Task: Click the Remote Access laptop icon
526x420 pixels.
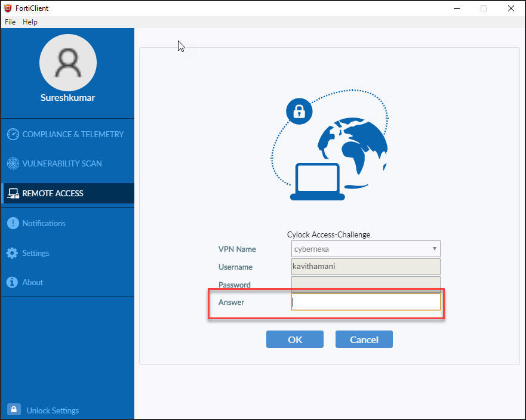Action: [13, 193]
